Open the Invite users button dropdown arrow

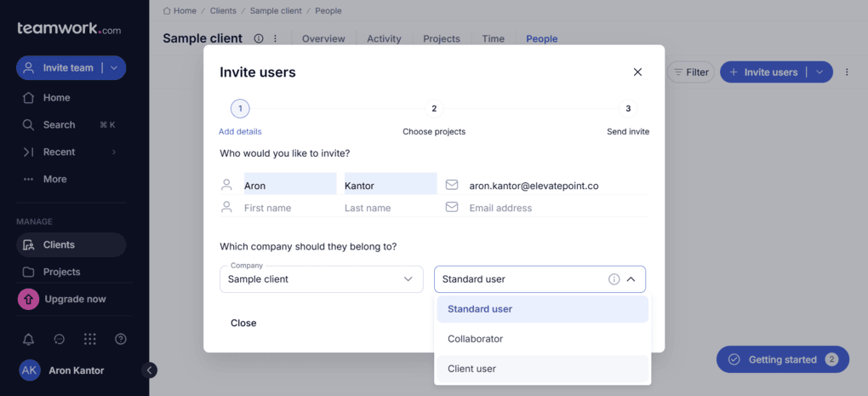[x=819, y=72]
